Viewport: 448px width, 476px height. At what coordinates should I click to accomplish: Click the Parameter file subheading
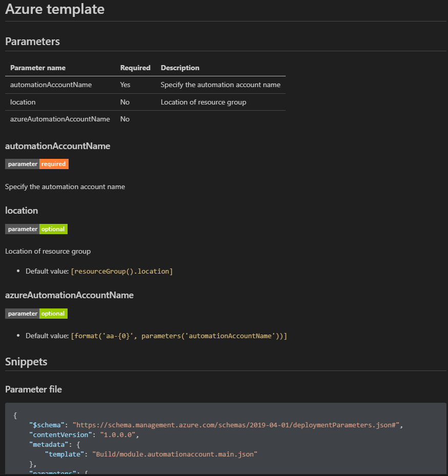pos(33,389)
